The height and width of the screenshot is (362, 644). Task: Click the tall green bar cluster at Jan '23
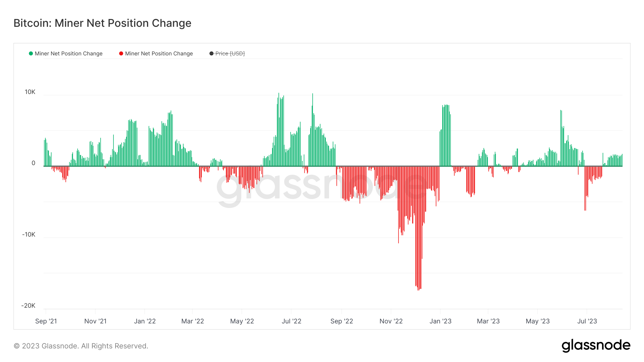[446, 136]
